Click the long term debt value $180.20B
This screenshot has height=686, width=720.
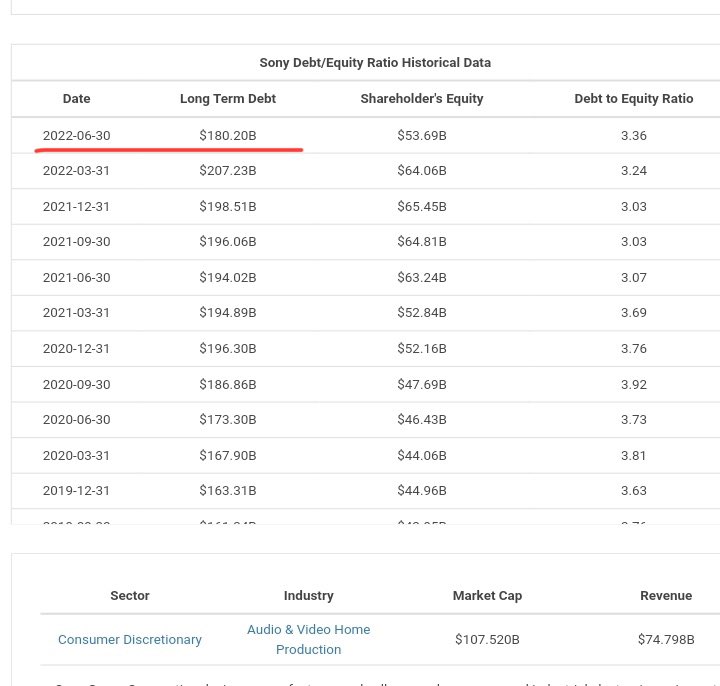[228, 135]
